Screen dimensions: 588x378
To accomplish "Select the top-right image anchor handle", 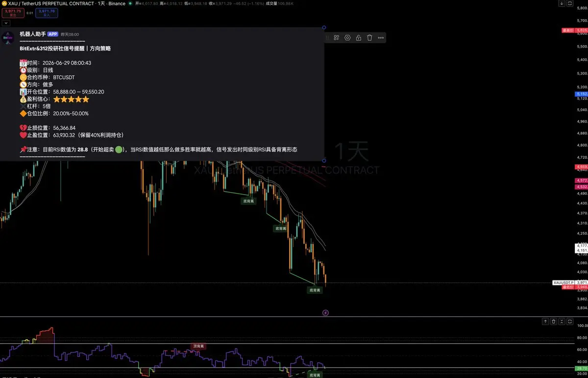I will point(324,27).
